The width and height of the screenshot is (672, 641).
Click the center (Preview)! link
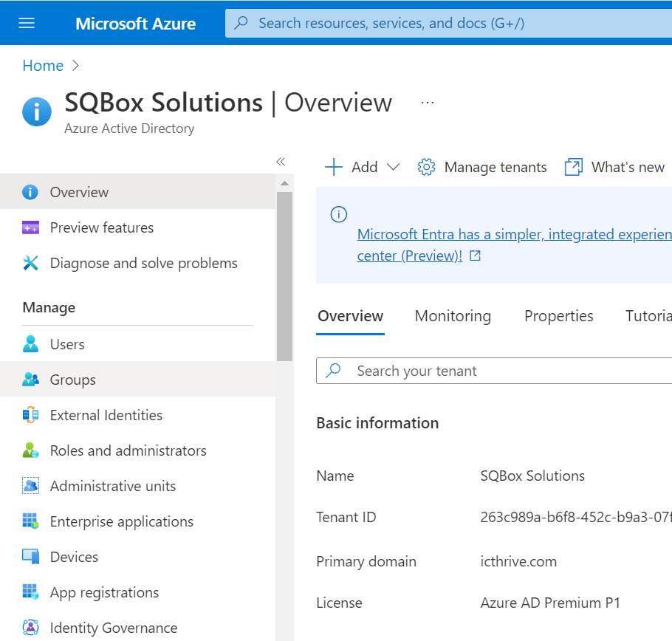(410, 256)
